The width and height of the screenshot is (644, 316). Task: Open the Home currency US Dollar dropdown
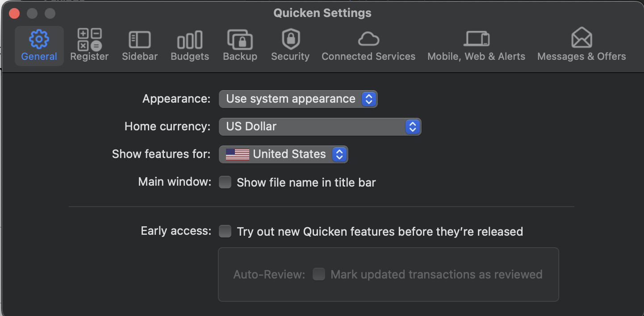[320, 127]
